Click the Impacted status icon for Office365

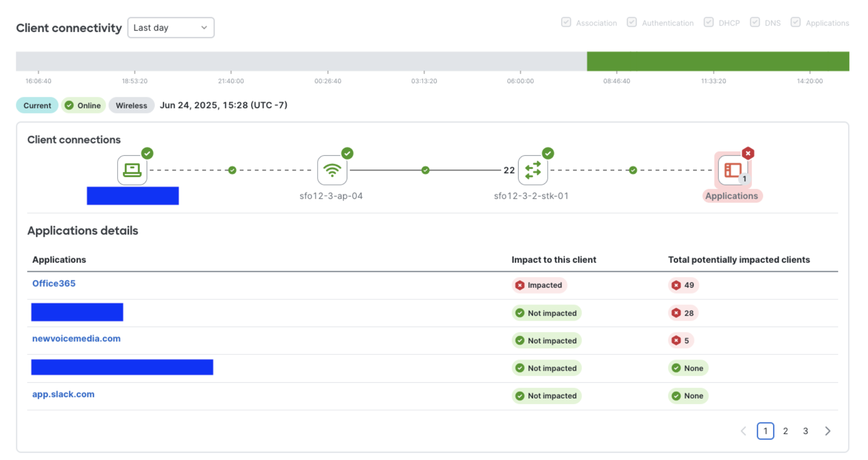click(520, 285)
